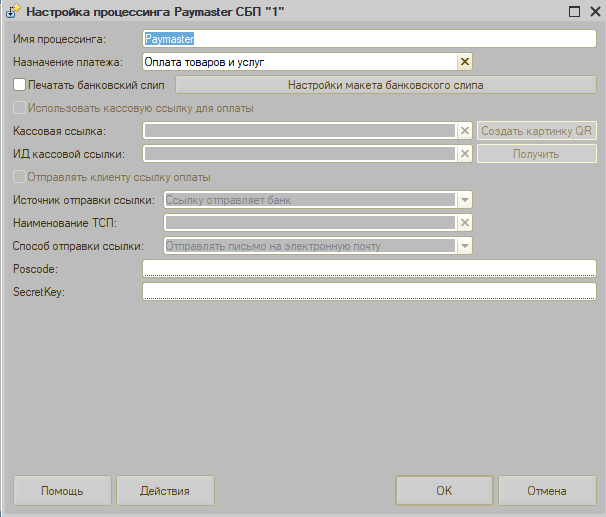Clear the Назначение платежа field with X icon

point(464,62)
